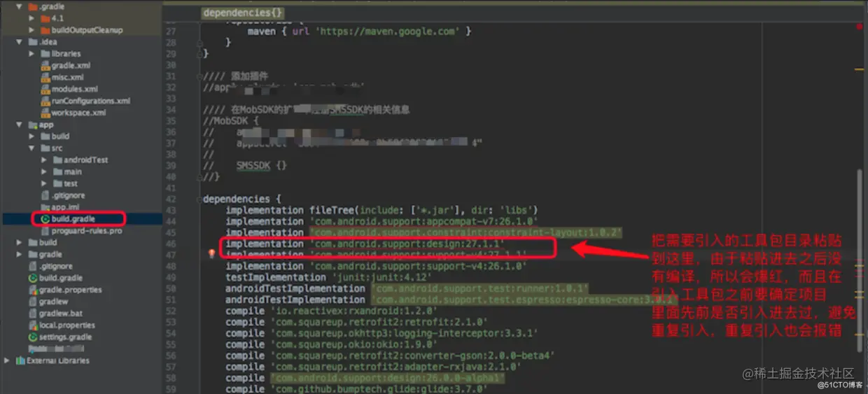The image size is (868, 394).
Task: Click the maven url 'https://maven.google.com' line
Action: (x=359, y=31)
